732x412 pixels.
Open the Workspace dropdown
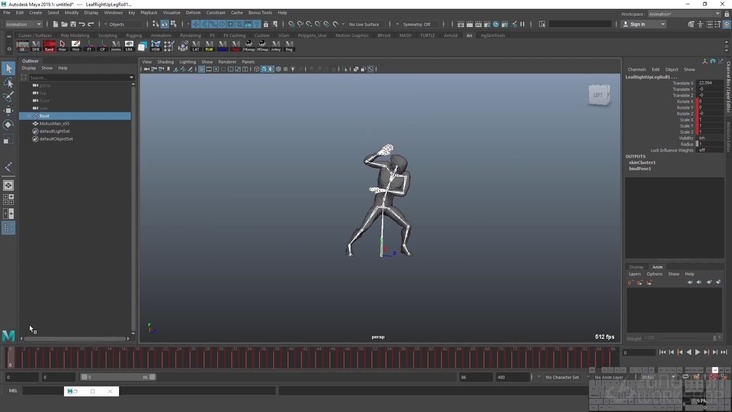click(684, 15)
